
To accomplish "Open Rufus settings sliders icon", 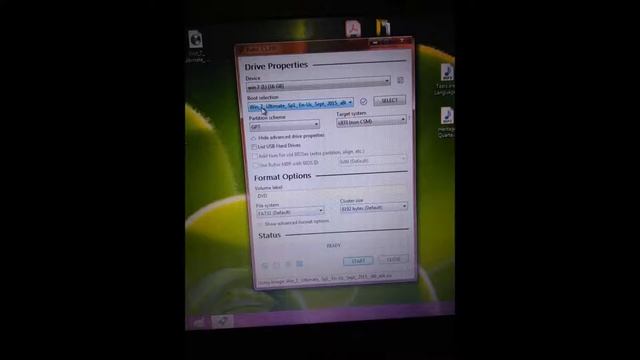I will click(288, 264).
